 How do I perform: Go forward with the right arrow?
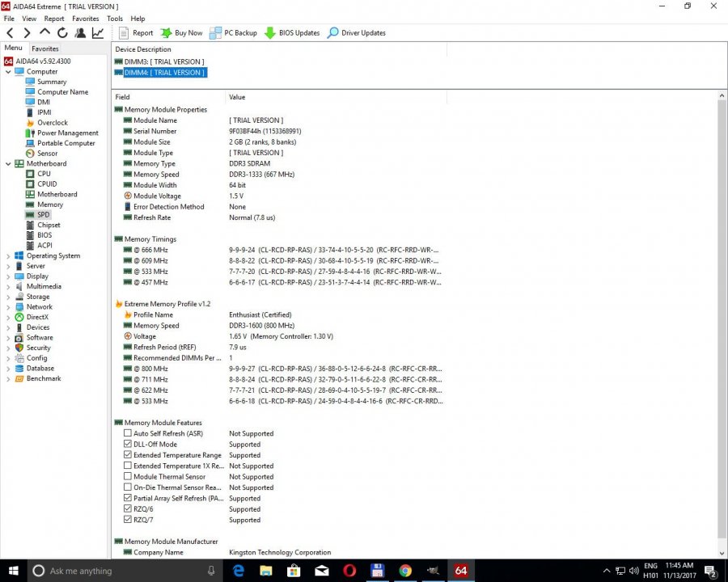click(x=27, y=33)
